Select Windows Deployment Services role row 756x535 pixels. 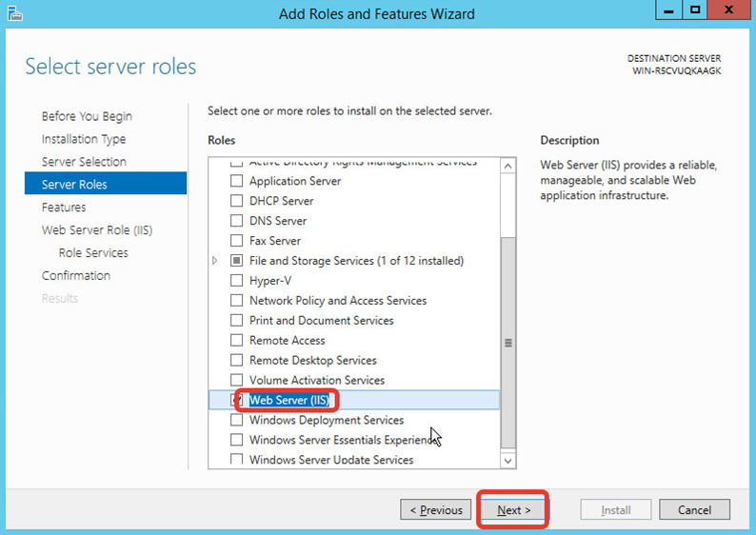[x=354, y=420]
